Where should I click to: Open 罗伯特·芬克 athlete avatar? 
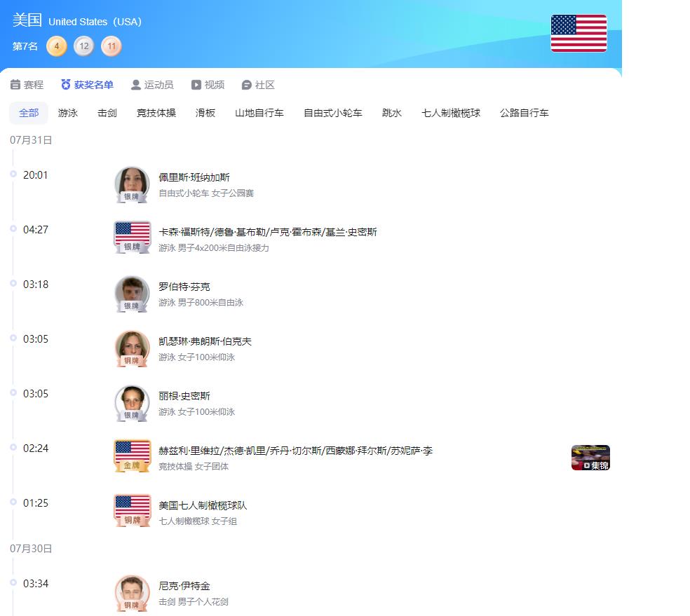pos(132,294)
